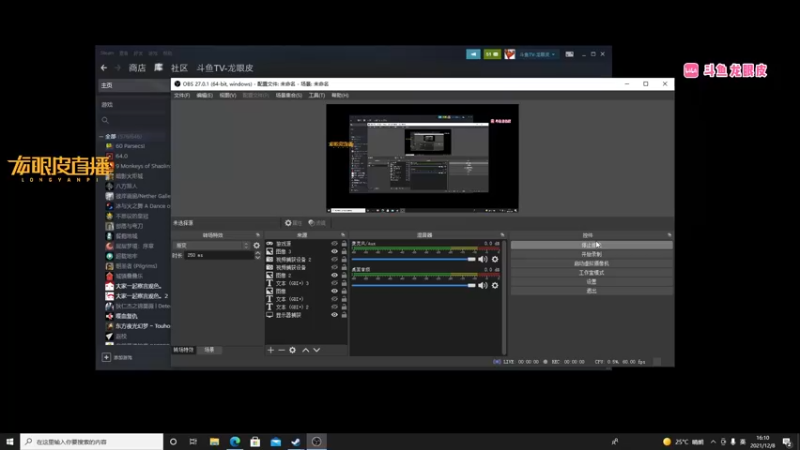Open 麦克风/Aux audio settings gear
The width and height of the screenshot is (800, 450).
coord(495,259)
